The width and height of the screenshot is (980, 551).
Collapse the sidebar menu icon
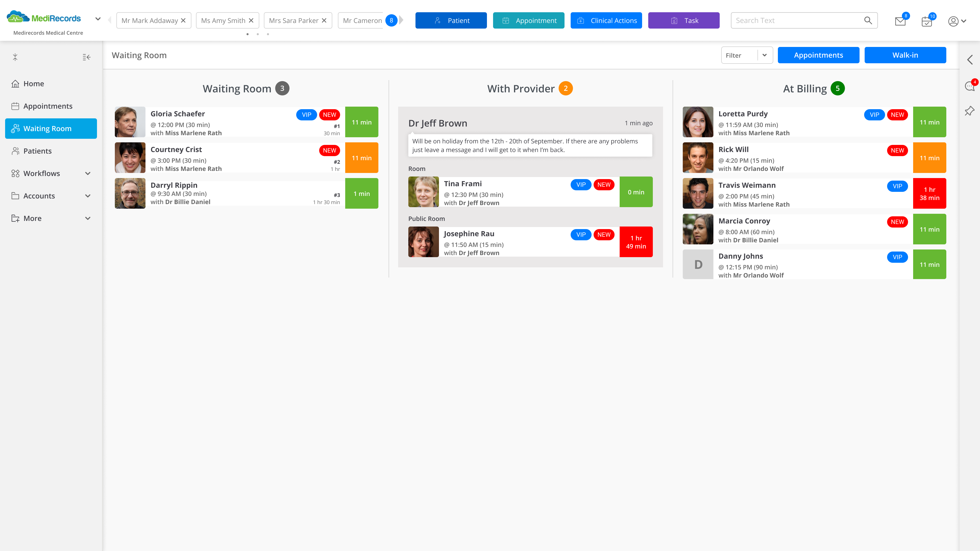pos(86,57)
